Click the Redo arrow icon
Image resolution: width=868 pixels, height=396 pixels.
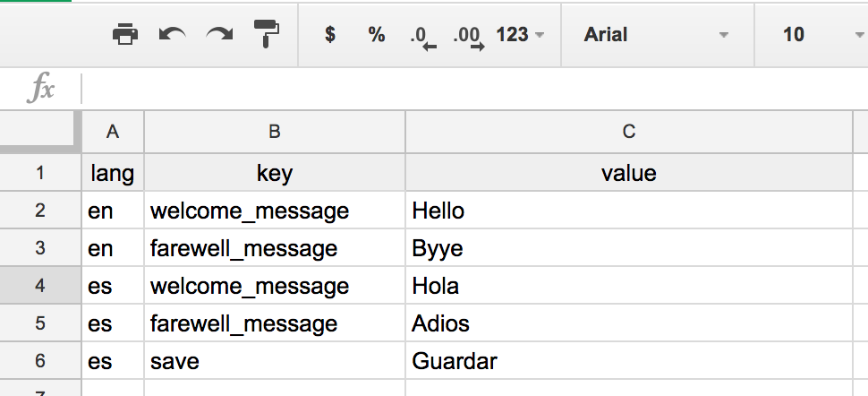click(x=218, y=35)
